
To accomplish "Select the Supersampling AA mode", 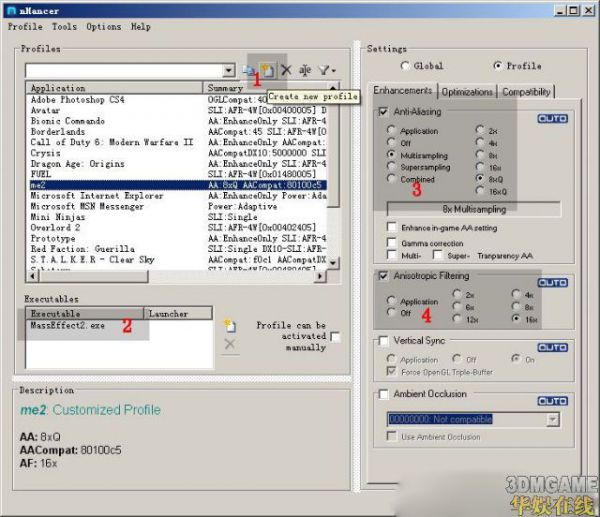I will pos(391,166).
